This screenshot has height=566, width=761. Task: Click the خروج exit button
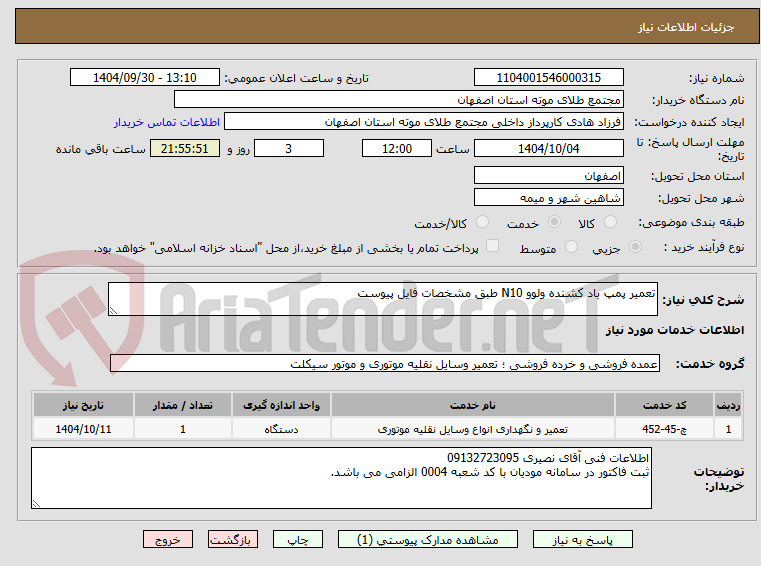coord(167,539)
